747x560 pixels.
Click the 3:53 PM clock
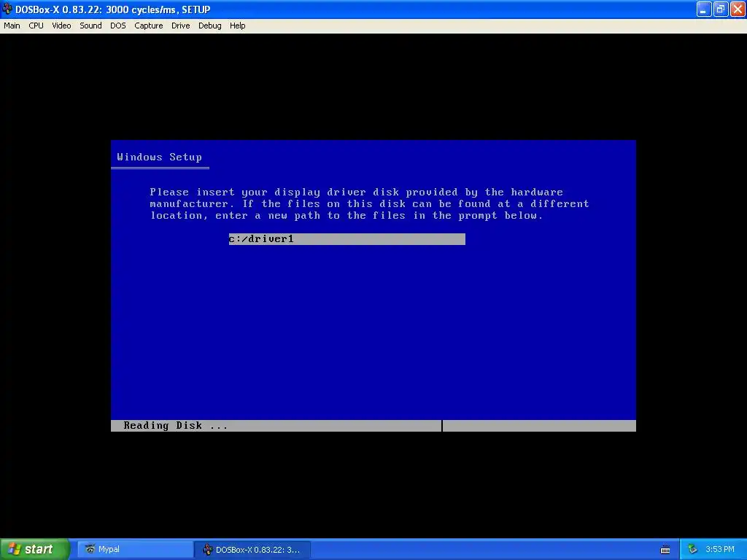720,550
